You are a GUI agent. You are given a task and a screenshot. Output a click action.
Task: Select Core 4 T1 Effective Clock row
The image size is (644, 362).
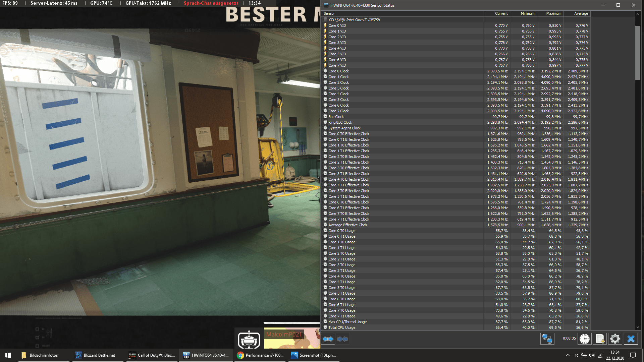click(x=456, y=185)
